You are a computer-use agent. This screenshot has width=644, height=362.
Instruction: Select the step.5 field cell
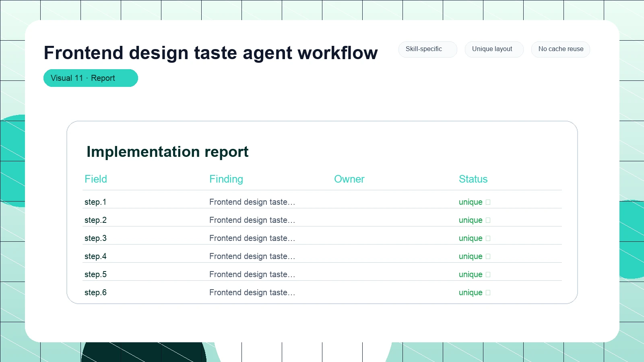[95, 274]
